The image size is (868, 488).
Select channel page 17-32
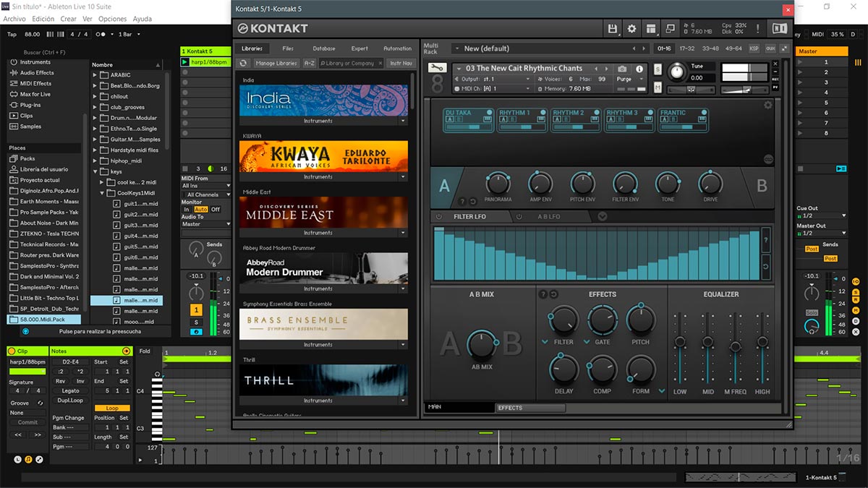(687, 48)
